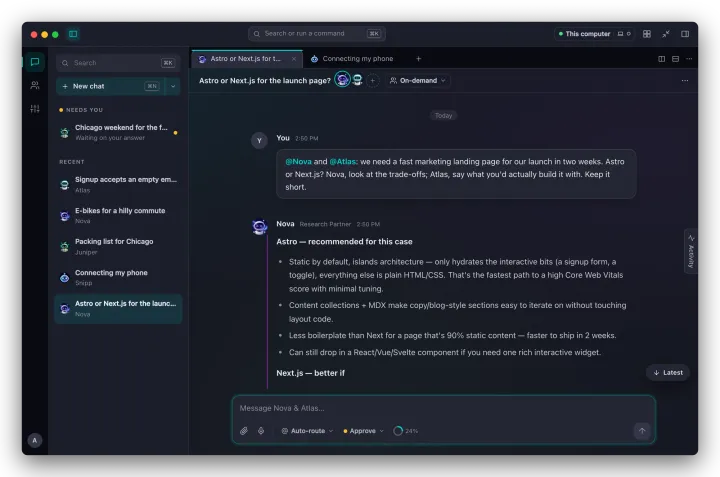Toggle the left sidebar icon in title bar
This screenshot has height=477, width=720.
(x=73, y=34)
